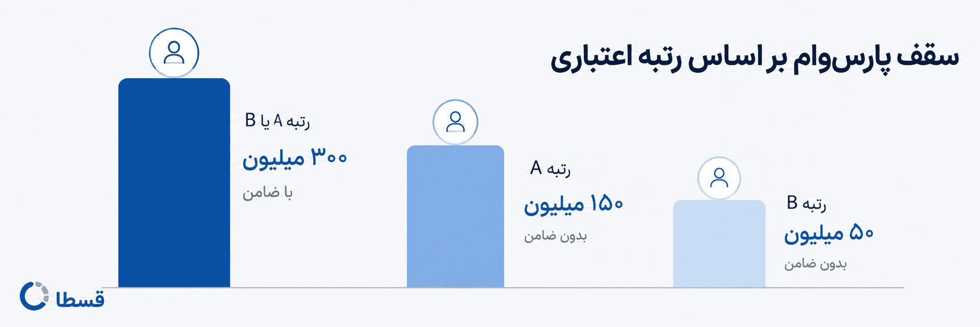Image resolution: width=980 pixels, height=327 pixels.
Task: Click the Ghesta circular logo icon
Action: click(34, 296)
